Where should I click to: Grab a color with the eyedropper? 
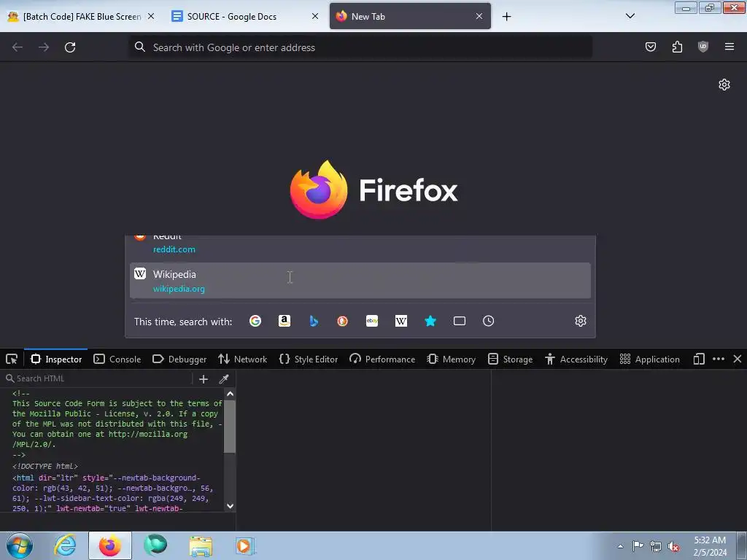(224, 379)
